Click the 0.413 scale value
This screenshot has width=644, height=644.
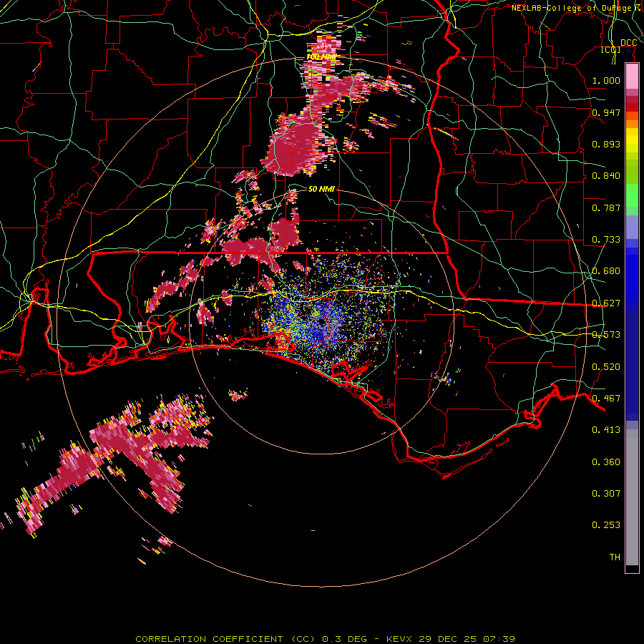606,430
